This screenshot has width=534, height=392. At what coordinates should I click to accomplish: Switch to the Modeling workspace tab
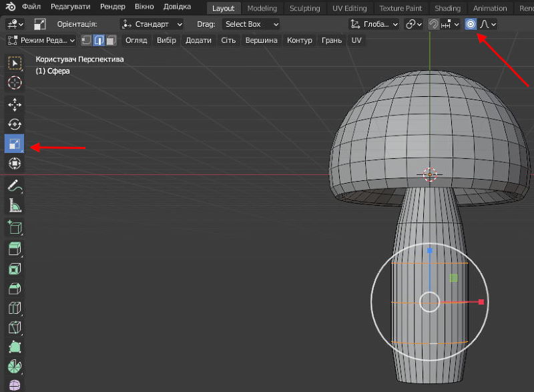262,8
